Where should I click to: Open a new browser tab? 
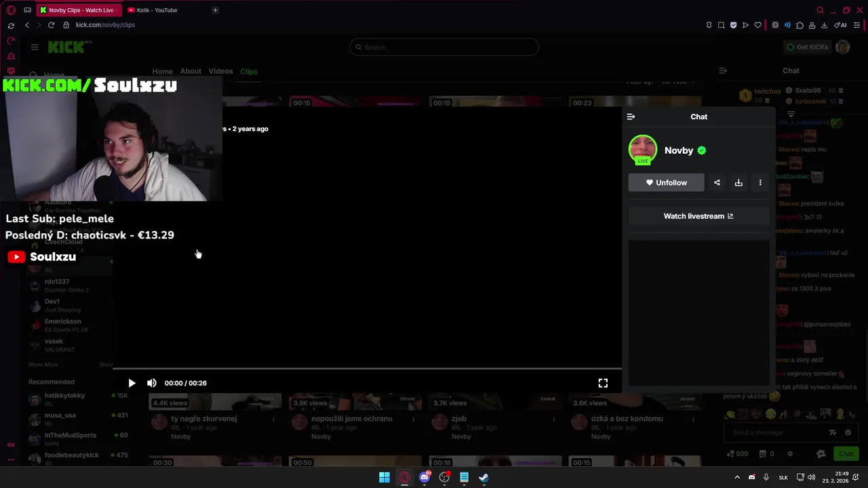[215, 10]
